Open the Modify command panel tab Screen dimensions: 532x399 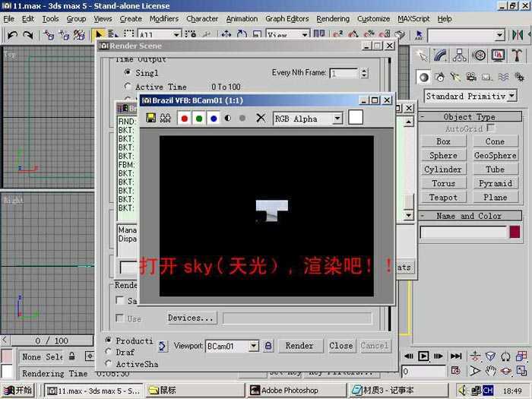[440, 55]
